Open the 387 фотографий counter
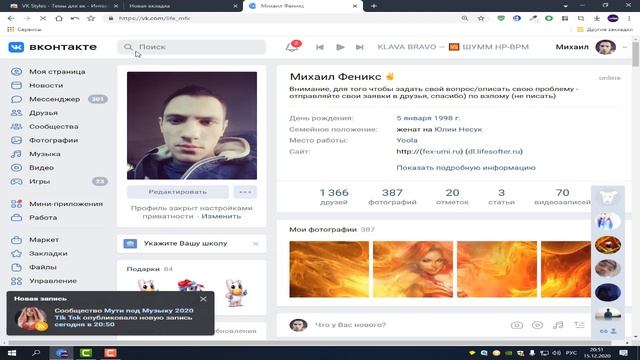Viewport: 640px width, 360px height. [392, 196]
